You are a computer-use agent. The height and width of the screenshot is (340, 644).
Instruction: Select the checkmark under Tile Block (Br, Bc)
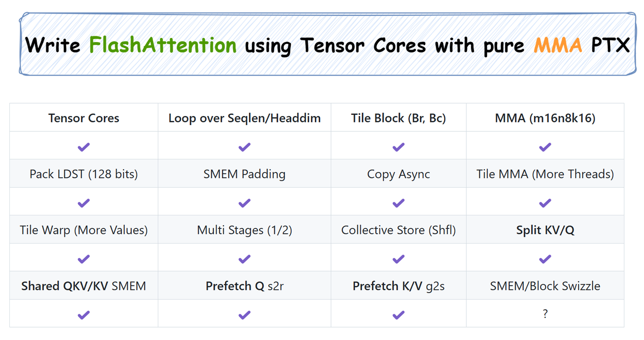point(398,147)
